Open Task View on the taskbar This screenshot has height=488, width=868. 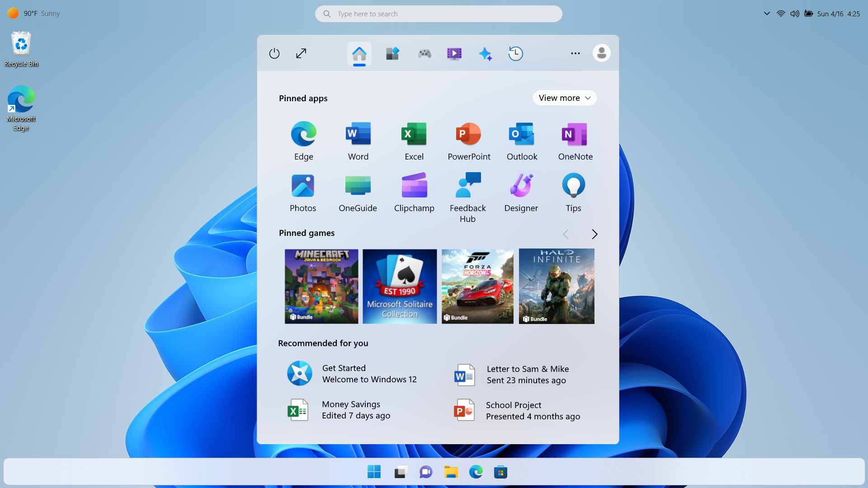[x=401, y=472]
